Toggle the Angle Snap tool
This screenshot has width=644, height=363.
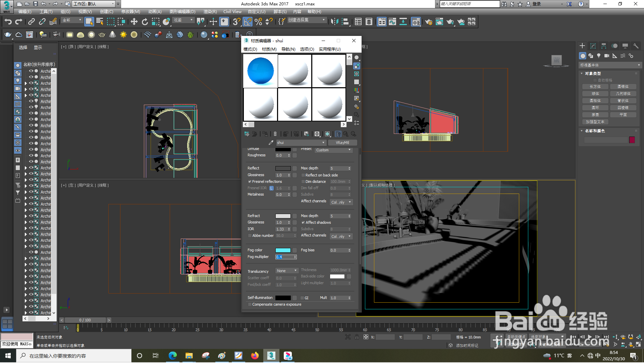[x=248, y=22]
